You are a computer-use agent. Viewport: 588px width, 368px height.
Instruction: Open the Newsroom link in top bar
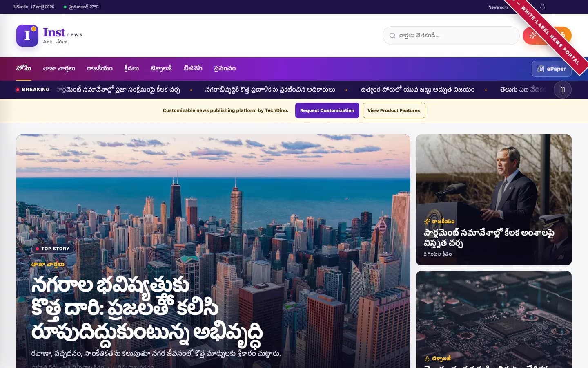click(x=498, y=7)
